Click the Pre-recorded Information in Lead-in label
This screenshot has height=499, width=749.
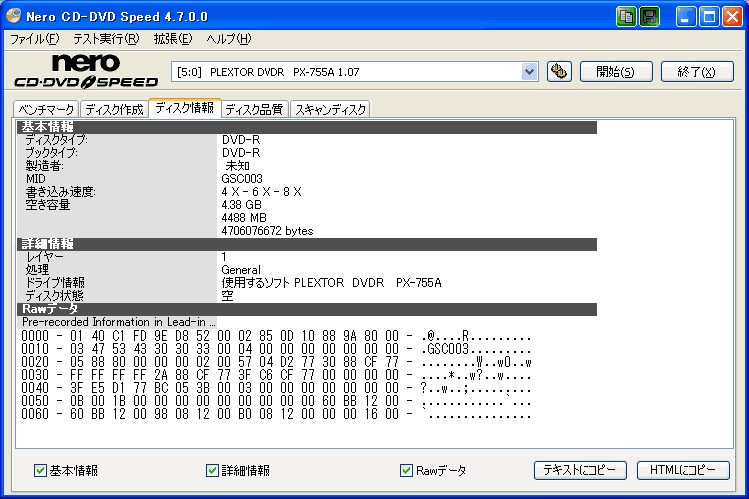click(x=118, y=322)
